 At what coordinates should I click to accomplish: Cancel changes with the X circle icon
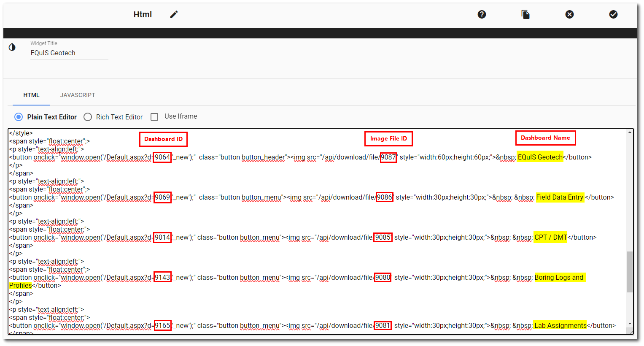[569, 14]
